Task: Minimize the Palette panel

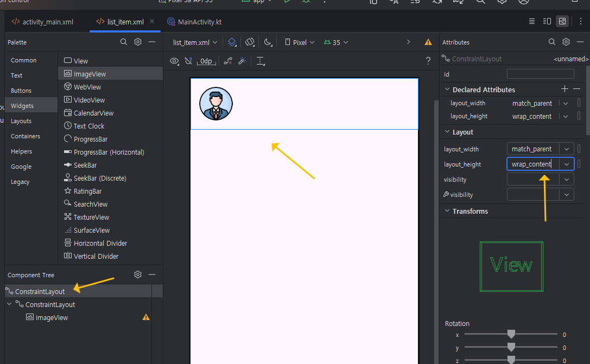Action: [x=152, y=42]
